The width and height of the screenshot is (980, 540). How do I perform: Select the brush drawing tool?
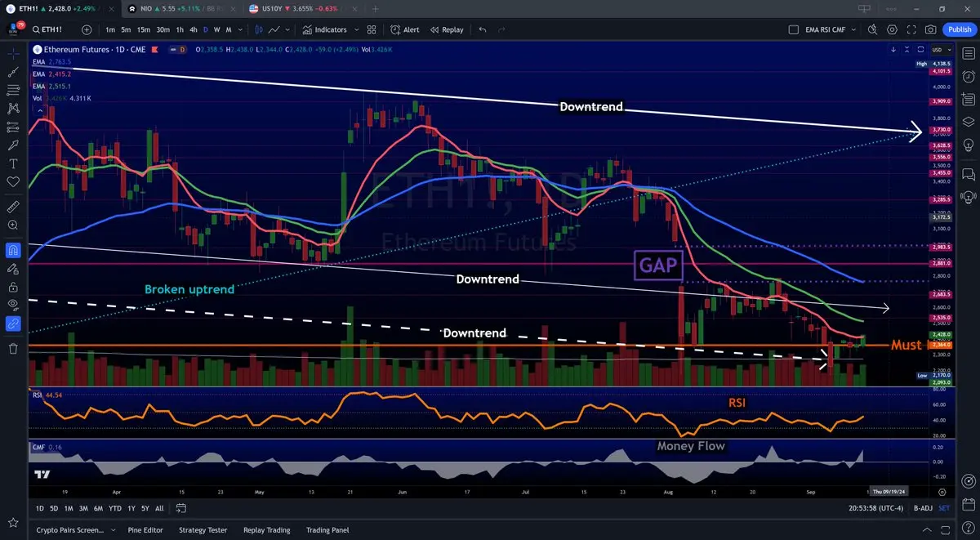pyautogui.click(x=13, y=145)
